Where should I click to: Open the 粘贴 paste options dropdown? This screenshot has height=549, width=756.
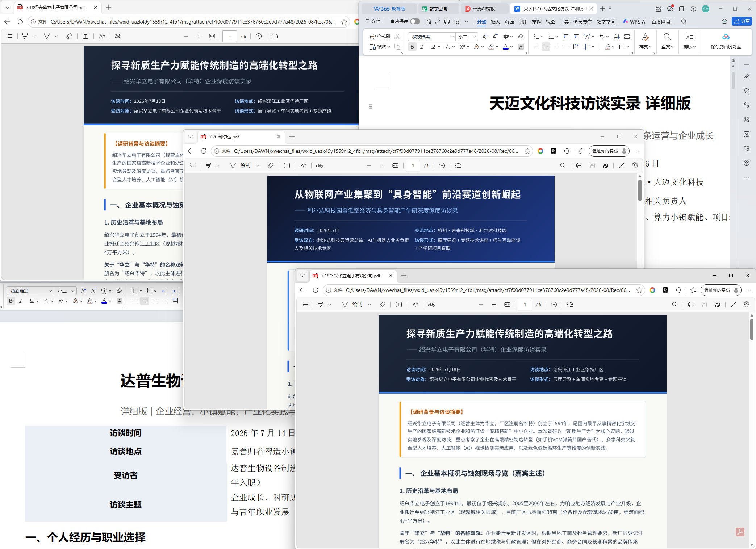[x=389, y=47]
